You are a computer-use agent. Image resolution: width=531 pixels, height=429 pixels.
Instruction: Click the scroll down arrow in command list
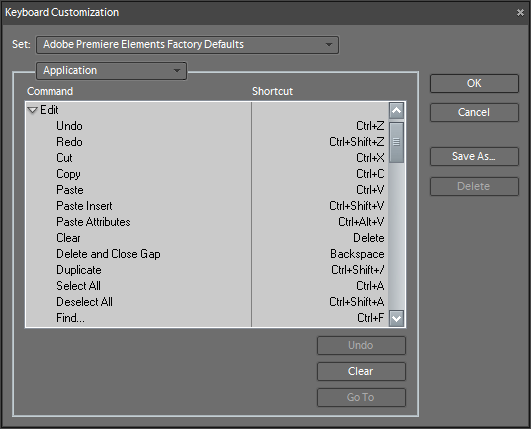396,318
